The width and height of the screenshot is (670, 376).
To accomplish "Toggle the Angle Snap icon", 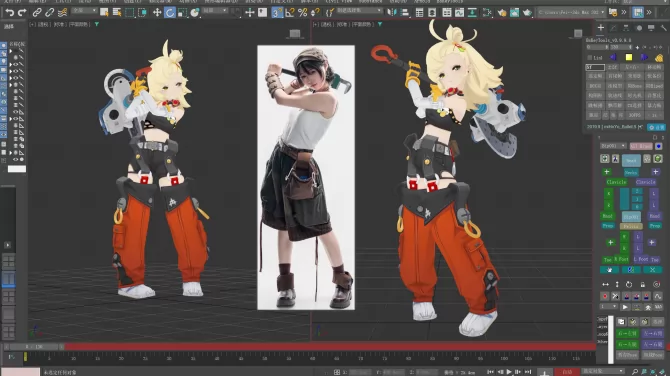I will [x=290, y=13].
